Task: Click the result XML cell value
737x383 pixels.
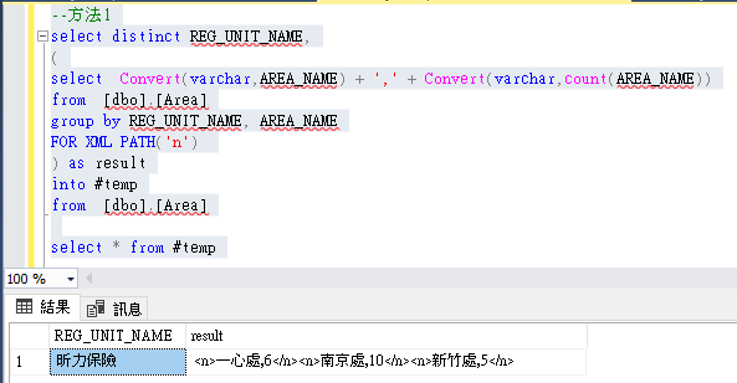Action: click(353, 361)
